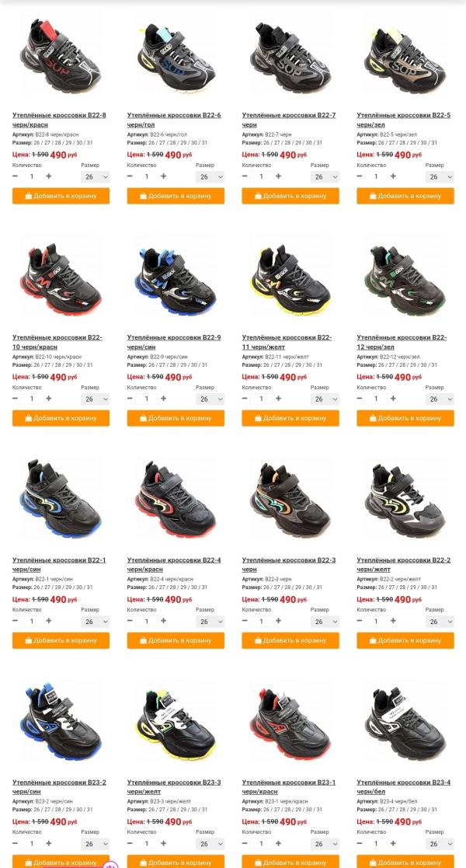Click minus icon for B22-5 черн/зел sneakers
This screenshot has width=466, height=868.
coord(360,176)
